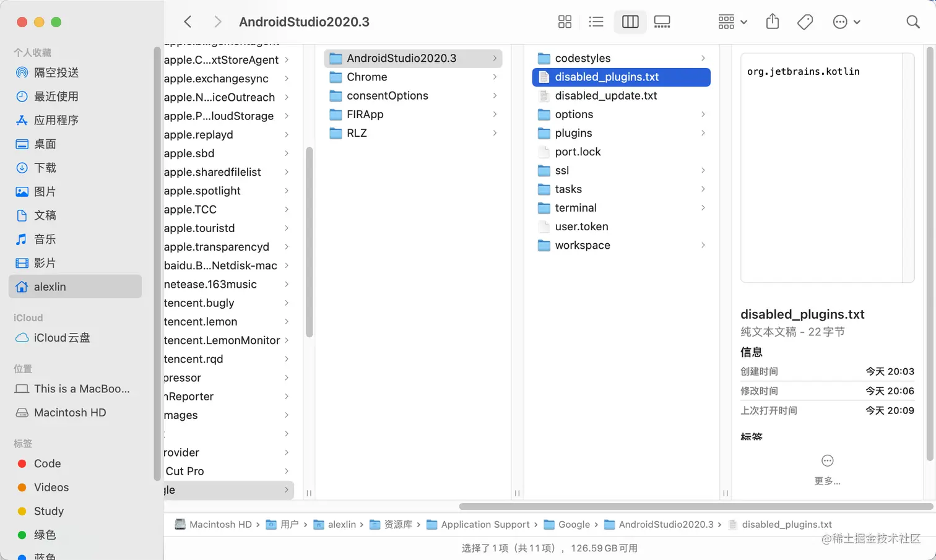
Task: Switch to icon grid view
Action: (x=565, y=22)
